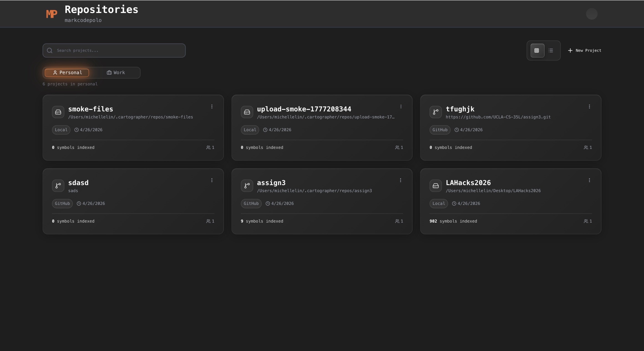Switch to the Work tab

[116, 73]
